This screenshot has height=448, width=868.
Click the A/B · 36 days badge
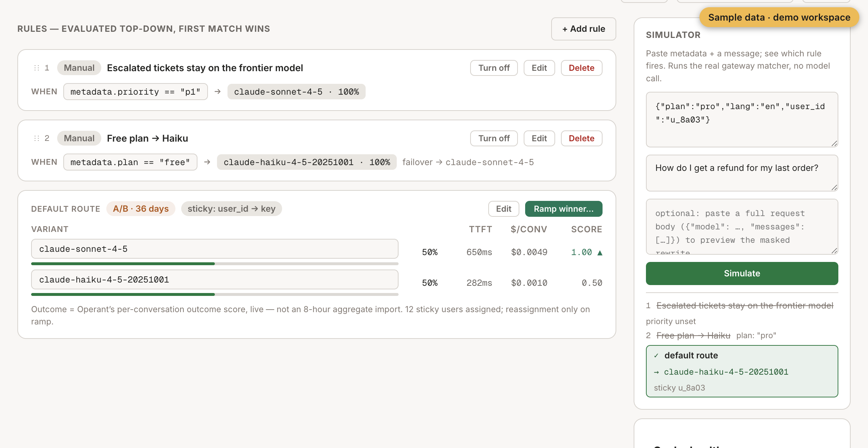[x=141, y=209]
